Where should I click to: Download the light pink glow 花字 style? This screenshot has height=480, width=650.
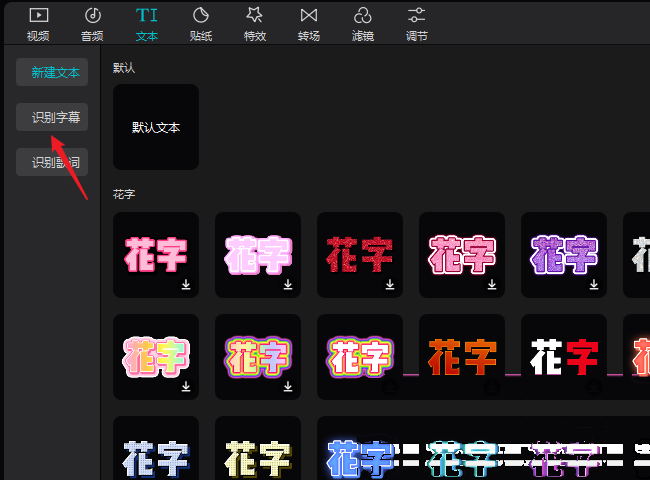[x=288, y=284]
